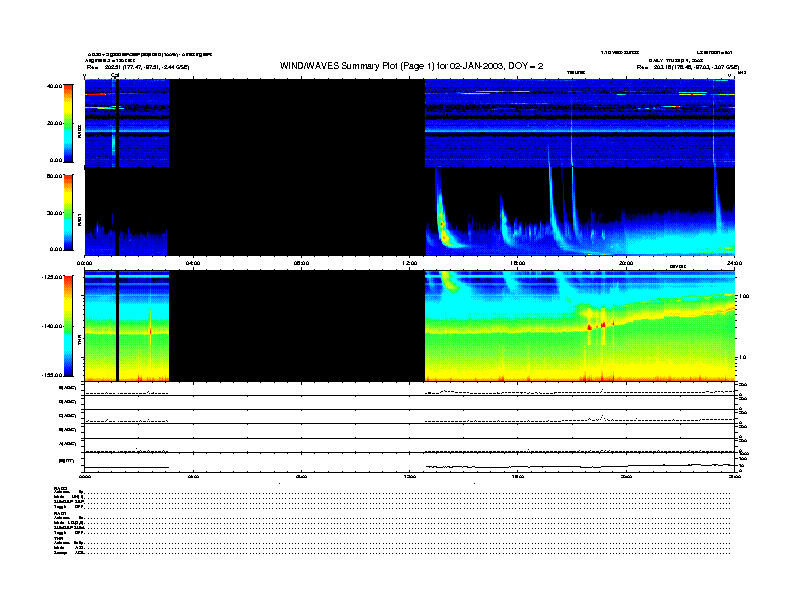Click the RAD2 intensity color bar
This screenshot has width=792, height=612.
(x=68, y=123)
